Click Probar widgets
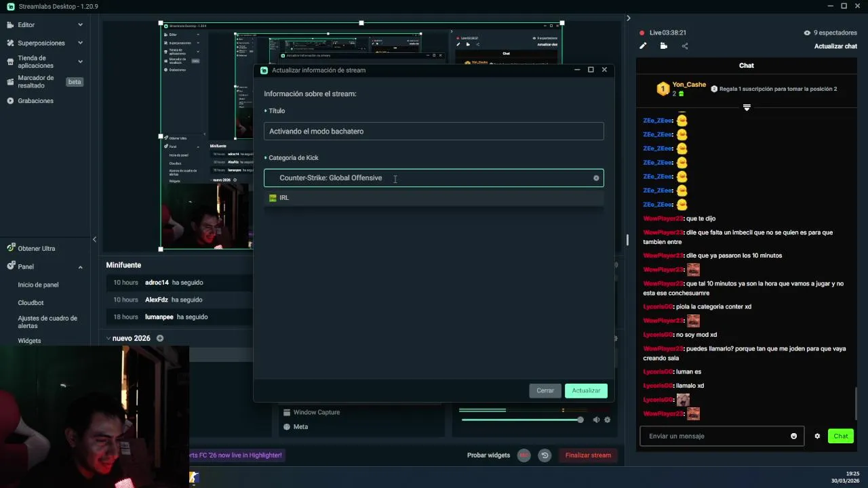Viewport: 868px width, 488px height. tap(488, 455)
